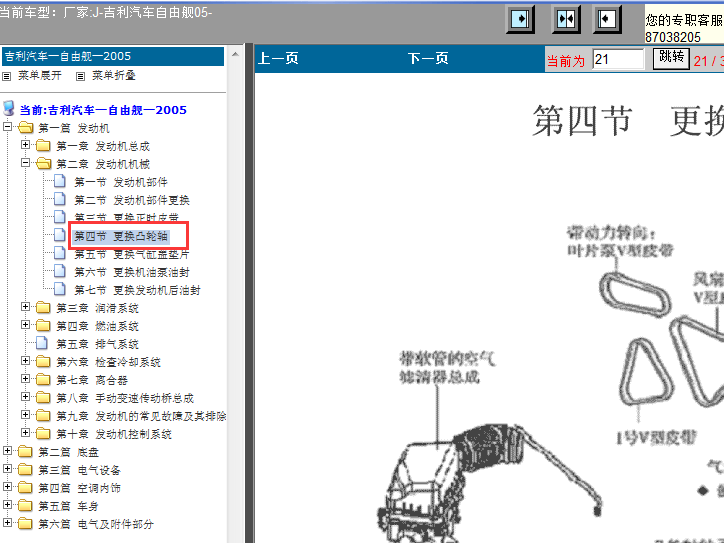Click folder icon of 第二篇 底盘

(25, 452)
